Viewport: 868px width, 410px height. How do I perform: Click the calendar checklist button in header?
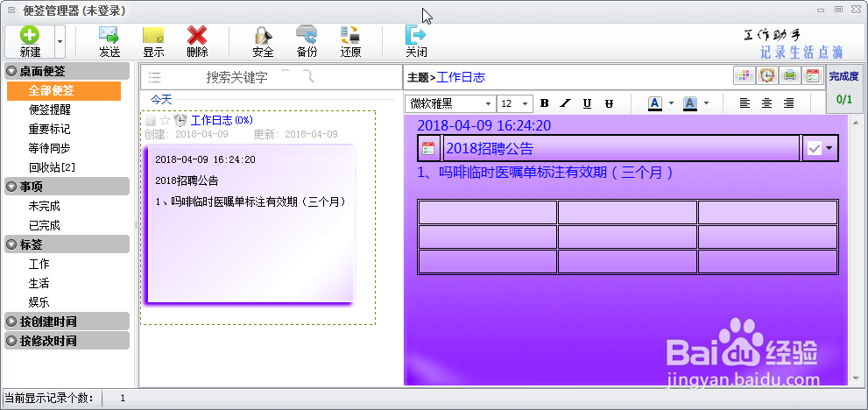(x=813, y=75)
